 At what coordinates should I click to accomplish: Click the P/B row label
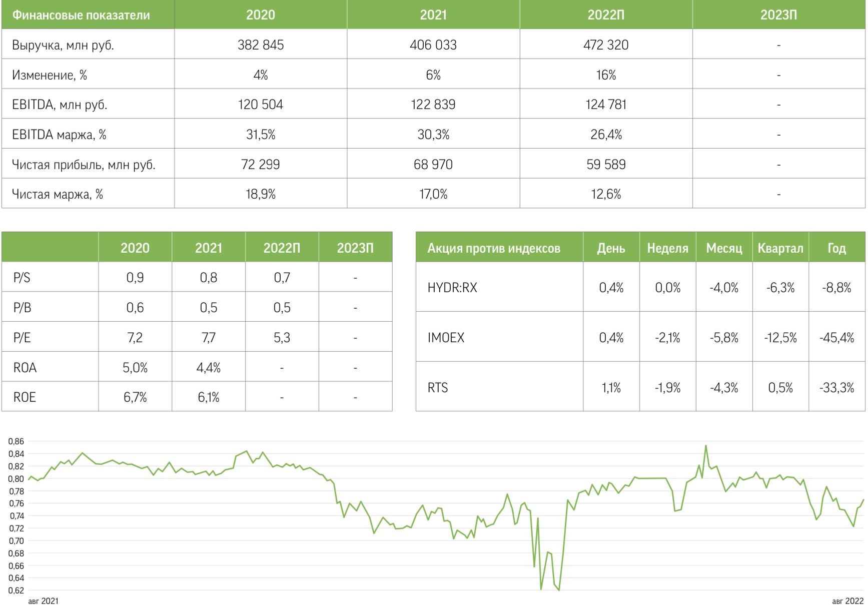click(23, 308)
